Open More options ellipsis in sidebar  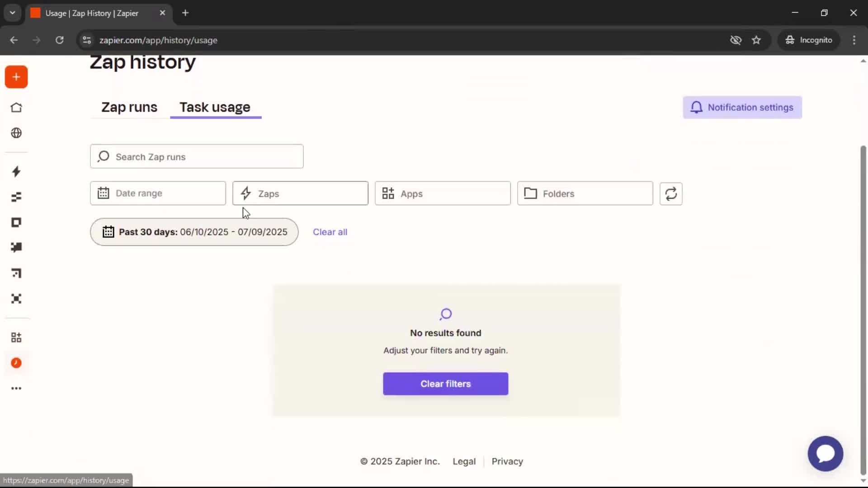click(x=16, y=388)
